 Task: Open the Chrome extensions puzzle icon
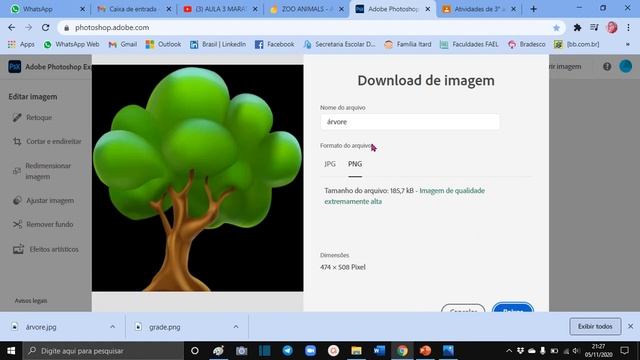point(577,27)
